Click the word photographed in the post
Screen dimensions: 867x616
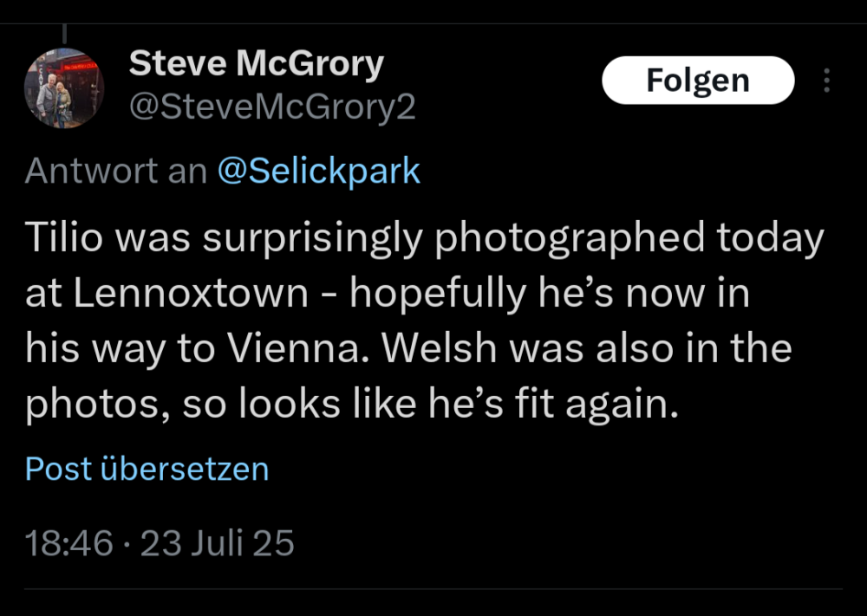coord(569,239)
